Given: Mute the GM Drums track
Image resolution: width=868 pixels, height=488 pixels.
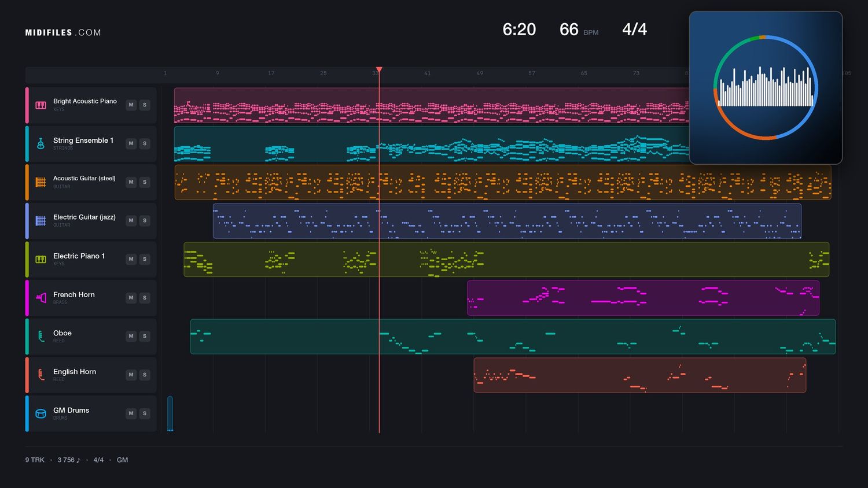Looking at the screenshot, I should click(131, 413).
